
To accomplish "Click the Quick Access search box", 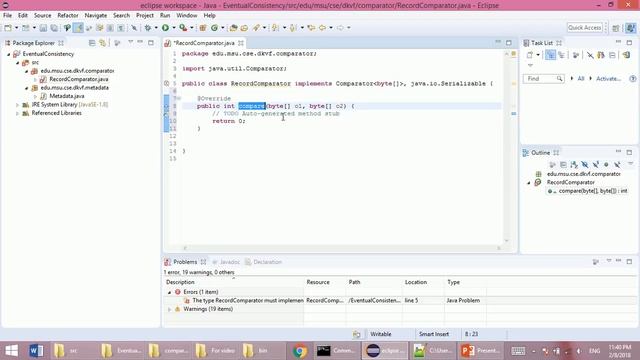I will (584, 28).
